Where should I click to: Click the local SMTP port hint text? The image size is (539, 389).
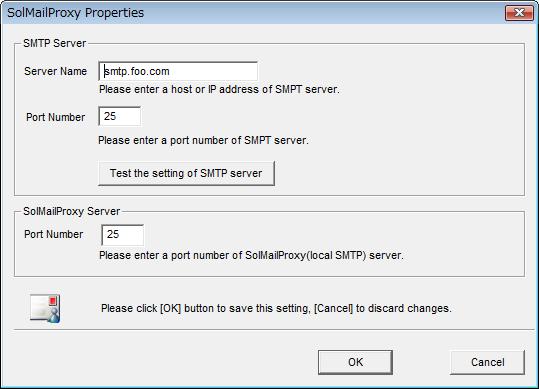coord(251,255)
